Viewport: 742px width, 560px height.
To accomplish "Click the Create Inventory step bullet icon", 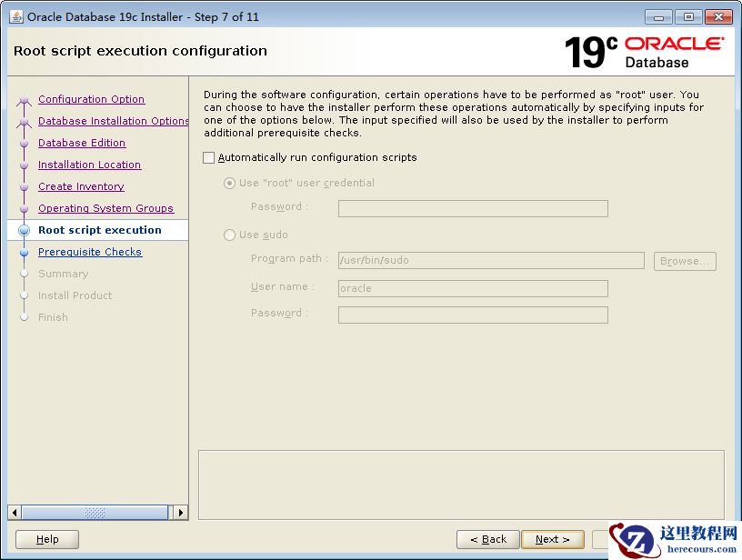I will pyautogui.click(x=25, y=187).
